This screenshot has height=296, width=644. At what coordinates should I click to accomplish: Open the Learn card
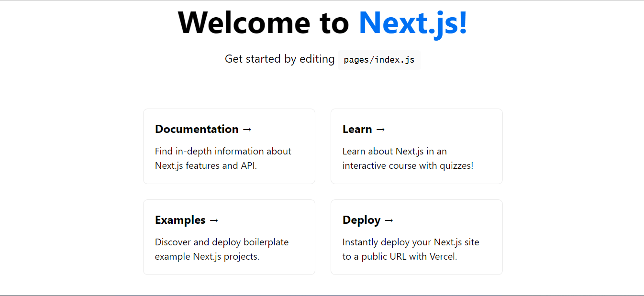(x=417, y=146)
